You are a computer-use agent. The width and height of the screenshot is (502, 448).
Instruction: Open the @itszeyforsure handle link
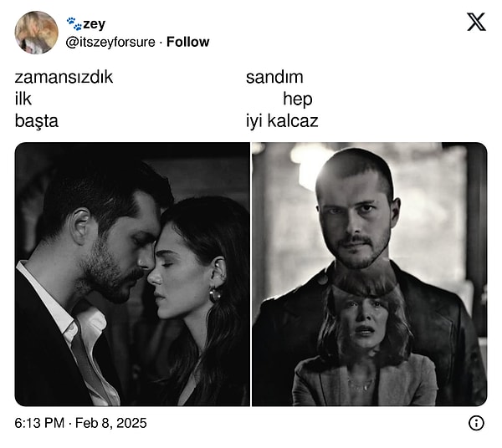[110, 43]
